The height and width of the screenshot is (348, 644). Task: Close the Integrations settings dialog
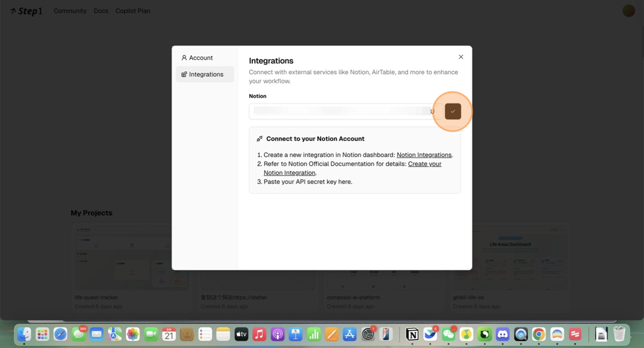(x=461, y=57)
